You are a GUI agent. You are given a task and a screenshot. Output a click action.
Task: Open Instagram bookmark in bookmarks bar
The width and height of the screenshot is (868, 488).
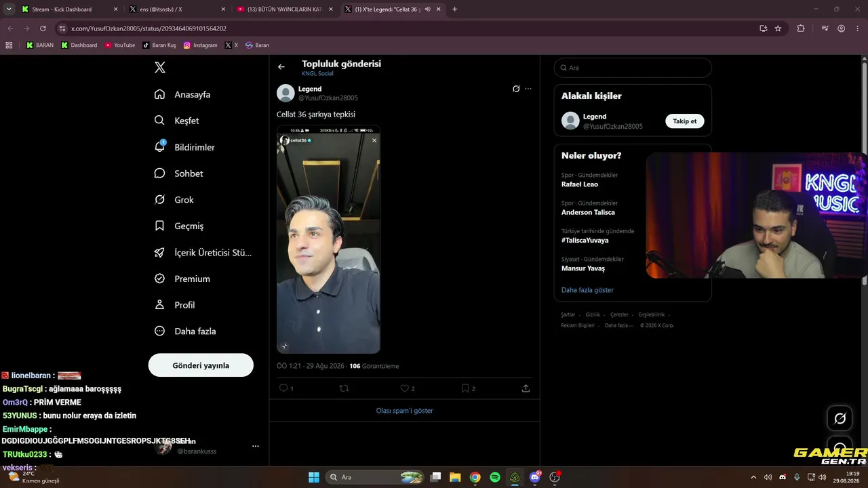[x=201, y=45]
